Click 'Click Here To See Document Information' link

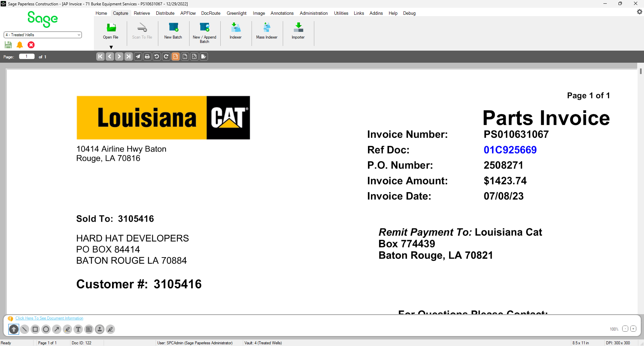[x=49, y=318]
